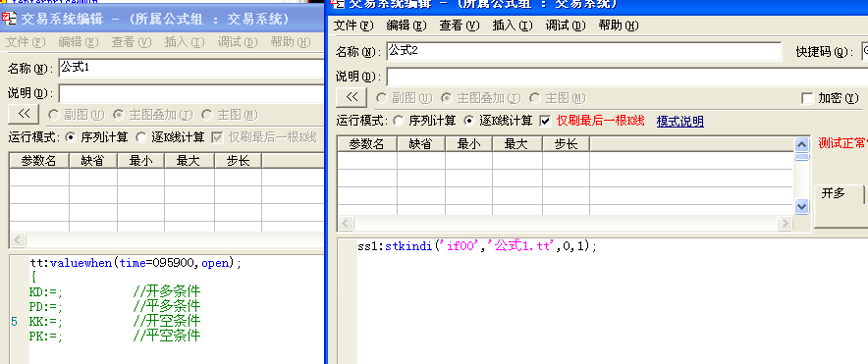Open the 模式说明 link

tap(680, 121)
